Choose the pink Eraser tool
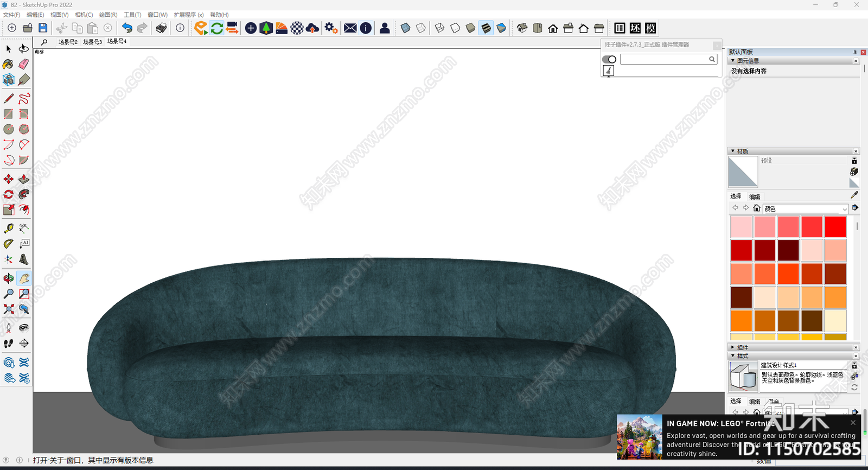 24,65
